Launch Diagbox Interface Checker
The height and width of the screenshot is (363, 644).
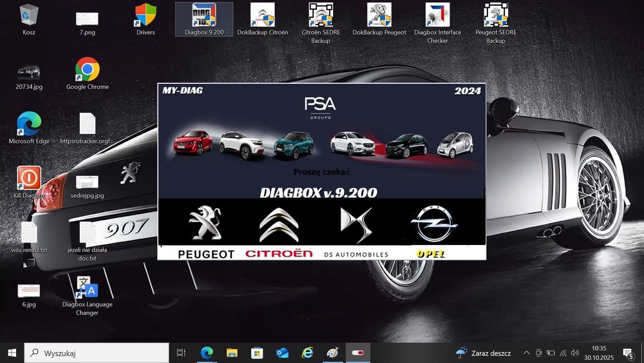tap(437, 23)
